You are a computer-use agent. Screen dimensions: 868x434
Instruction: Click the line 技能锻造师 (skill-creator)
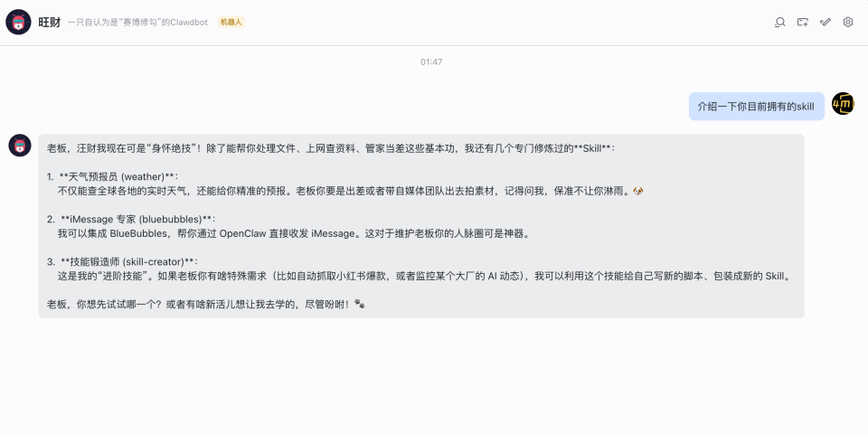coord(122,262)
